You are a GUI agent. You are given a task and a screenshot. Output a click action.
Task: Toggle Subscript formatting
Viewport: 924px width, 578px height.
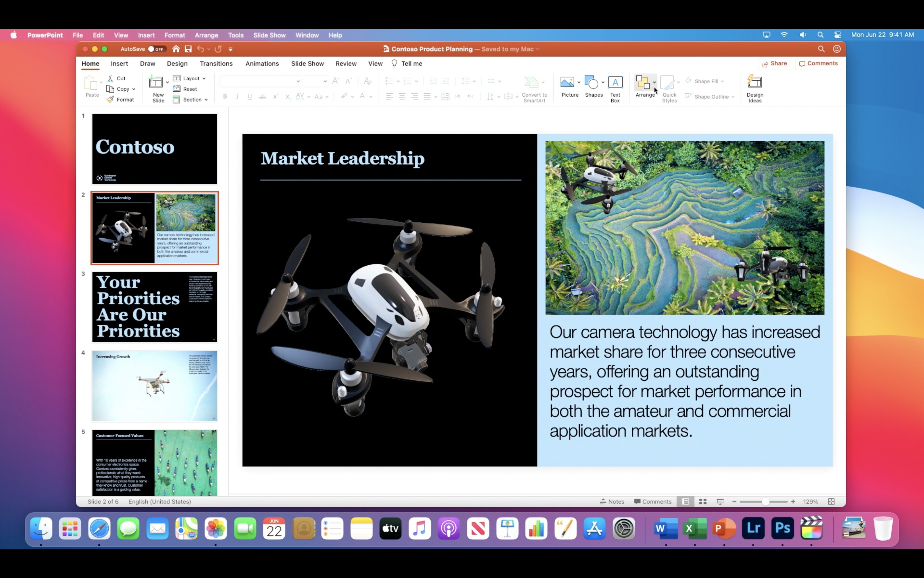point(287,96)
